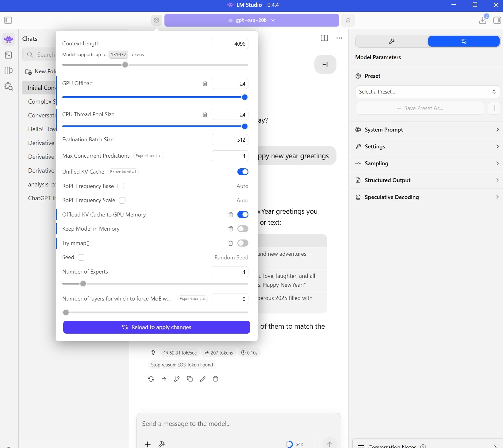Image resolution: width=503 pixels, height=448 pixels.
Task: Click the Evaluation Batch Size input field
Action: [230, 140]
